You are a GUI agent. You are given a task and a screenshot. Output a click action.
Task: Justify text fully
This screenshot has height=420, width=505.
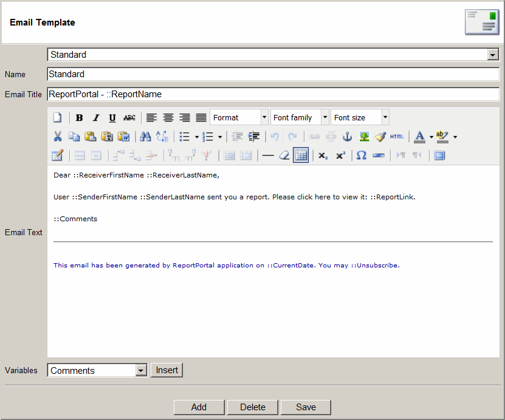tap(201, 117)
